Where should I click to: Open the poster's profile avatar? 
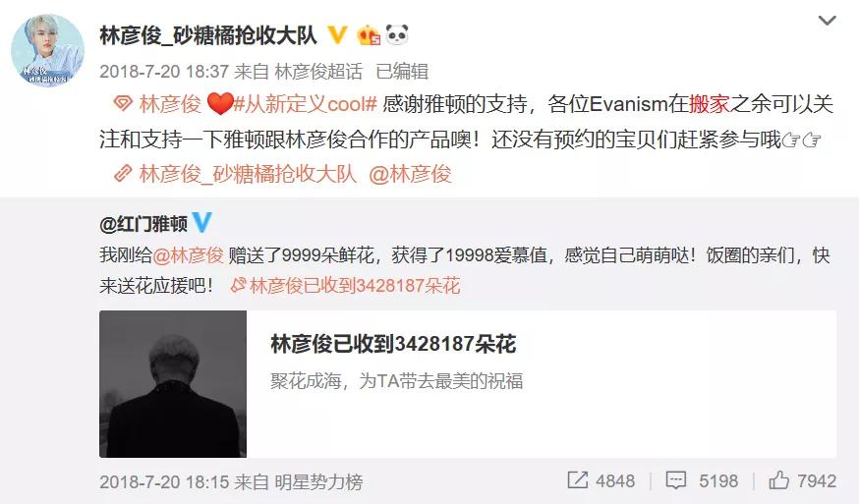click(x=47, y=50)
